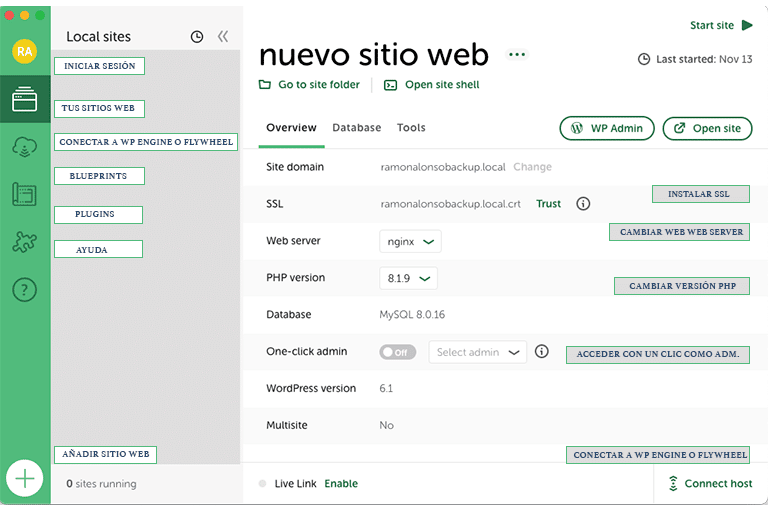Add a new site with plus button
768x512 pixels.
pyautogui.click(x=24, y=478)
